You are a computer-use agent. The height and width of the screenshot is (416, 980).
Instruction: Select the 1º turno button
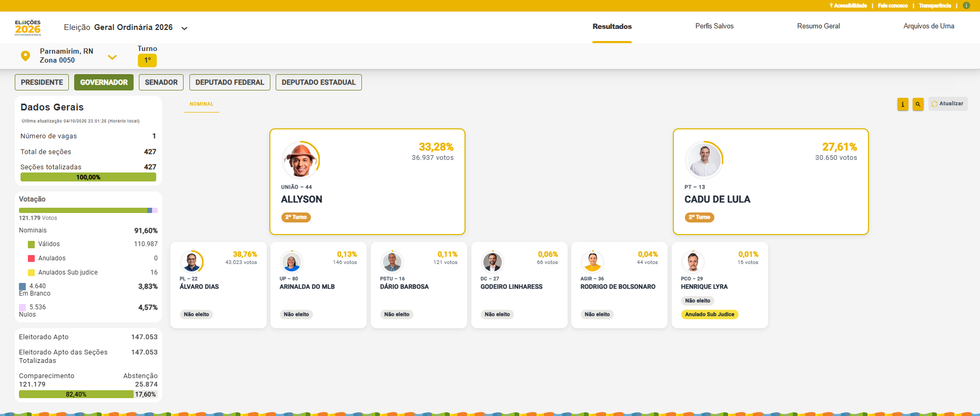(x=147, y=60)
